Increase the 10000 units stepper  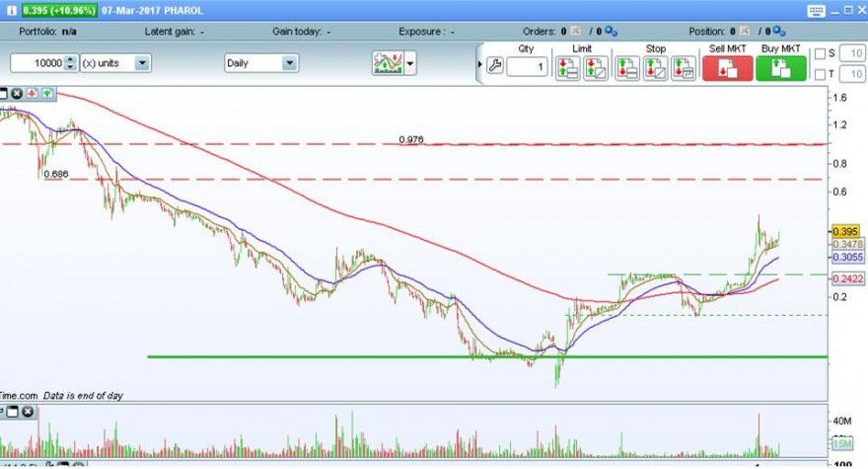pos(70,59)
